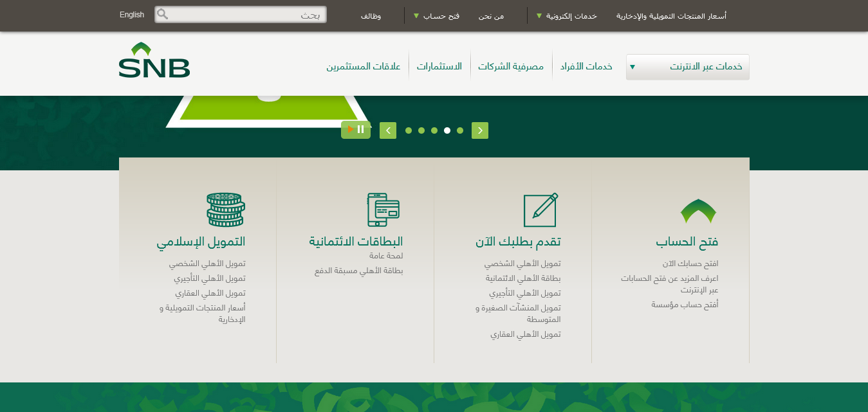Click the تقدم بطلبك الآن heading
This screenshot has height=412, width=868.
[519, 242]
